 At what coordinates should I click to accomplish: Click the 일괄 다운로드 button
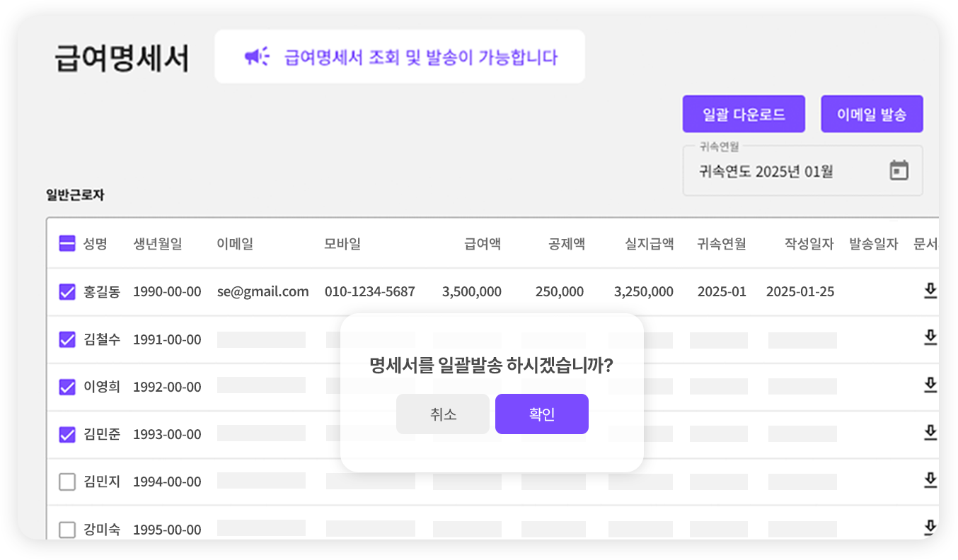(x=744, y=114)
